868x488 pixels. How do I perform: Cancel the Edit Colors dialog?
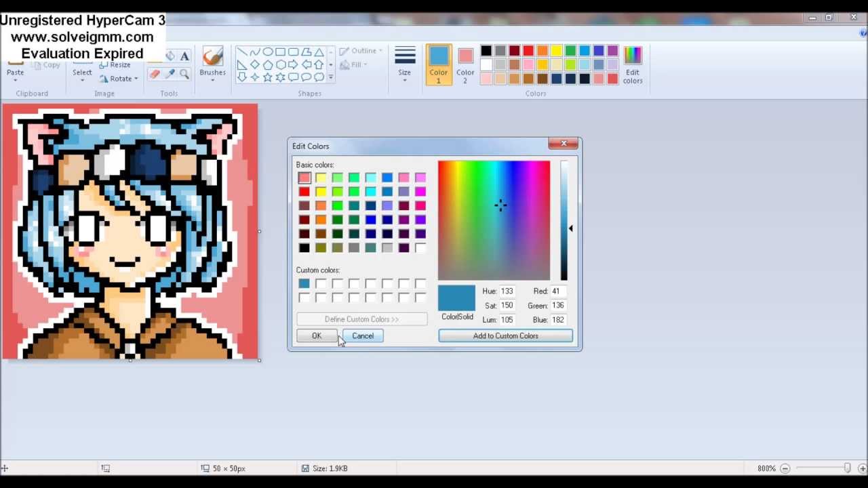coord(363,335)
